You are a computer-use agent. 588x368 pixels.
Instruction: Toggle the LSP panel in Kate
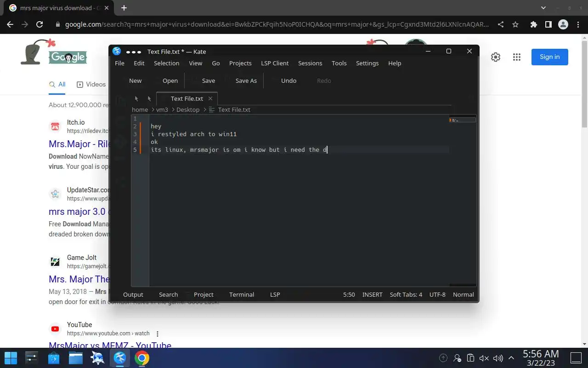275,294
